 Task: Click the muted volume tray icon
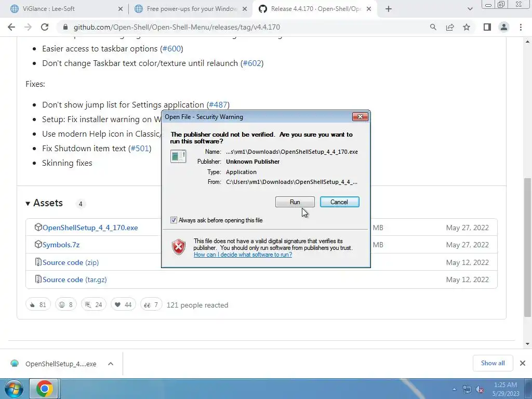point(480,389)
